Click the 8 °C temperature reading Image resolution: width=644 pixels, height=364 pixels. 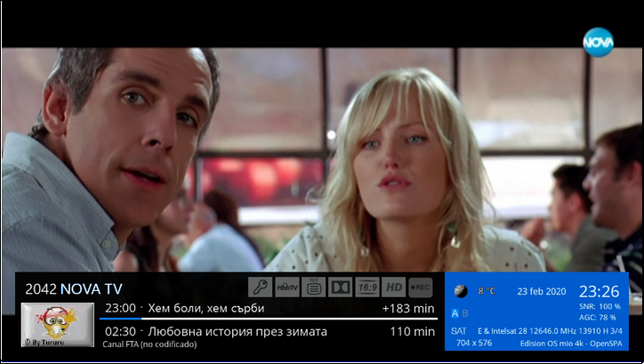pyautogui.click(x=487, y=291)
